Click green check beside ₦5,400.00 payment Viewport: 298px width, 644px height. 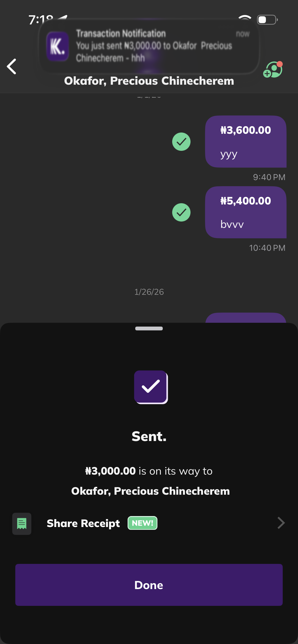[x=181, y=212]
